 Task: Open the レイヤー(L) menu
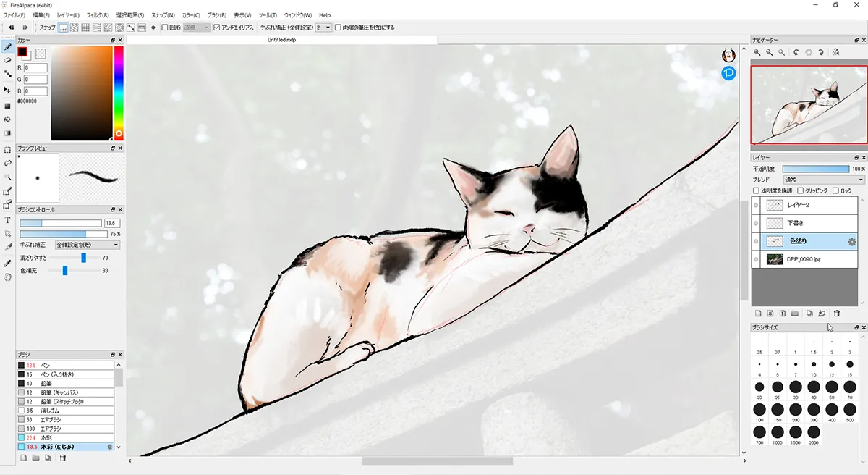(x=67, y=15)
